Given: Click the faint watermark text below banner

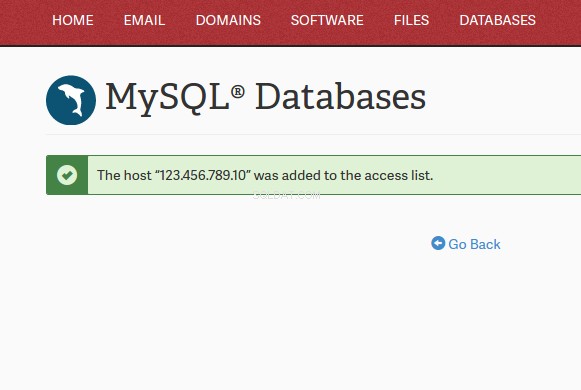Looking at the screenshot, I should click(286, 196).
